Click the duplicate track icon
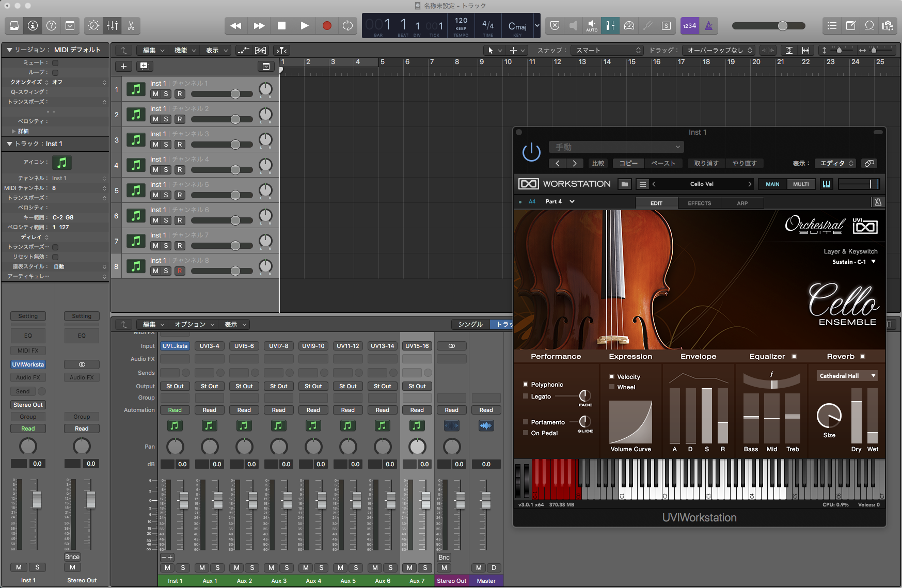Screen dimensions: 902x588 145,66
